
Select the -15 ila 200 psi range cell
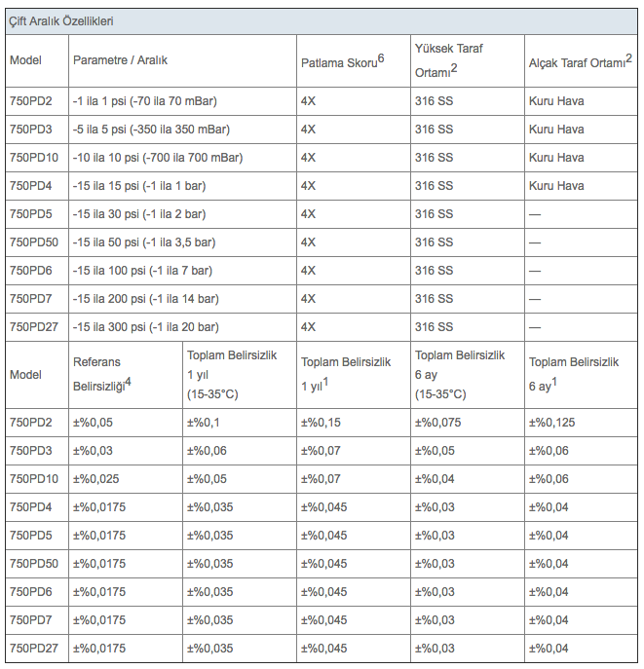point(145,298)
